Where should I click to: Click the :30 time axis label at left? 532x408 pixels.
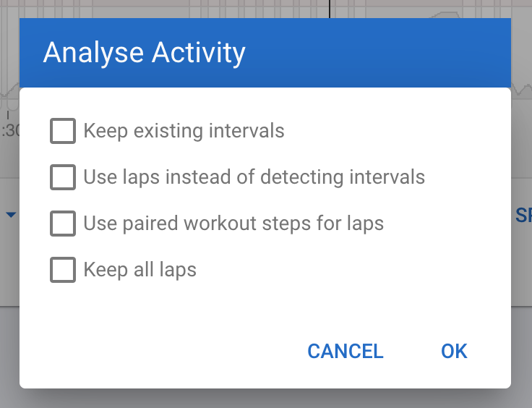(x=9, y=131)
